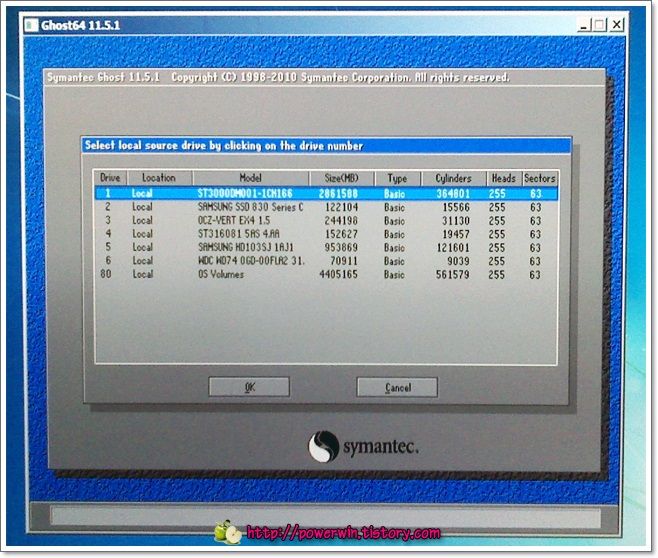Select drive 1 ST3000DM001-1CH166 row

[x=326, y=193]
